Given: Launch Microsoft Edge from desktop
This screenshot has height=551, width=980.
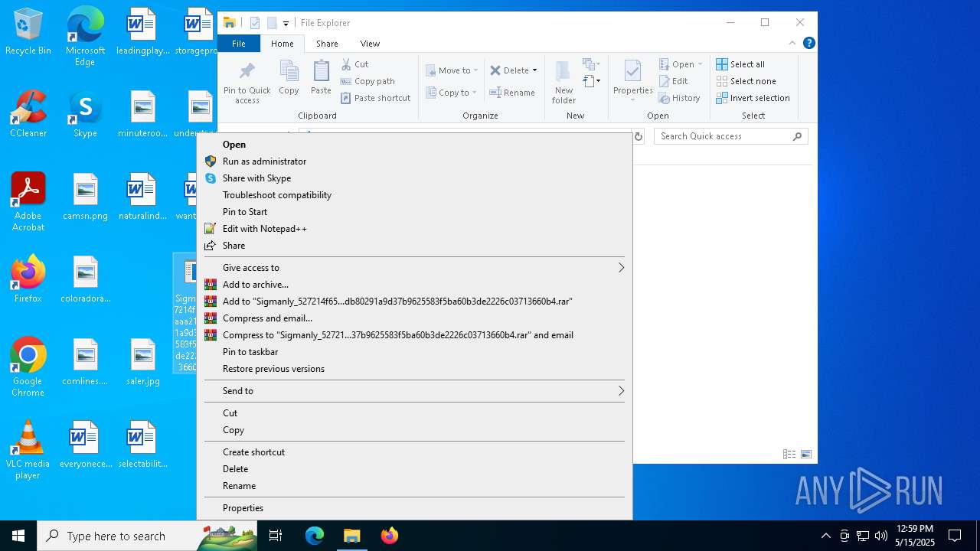Looking at the screenshot, I should 85,37.
